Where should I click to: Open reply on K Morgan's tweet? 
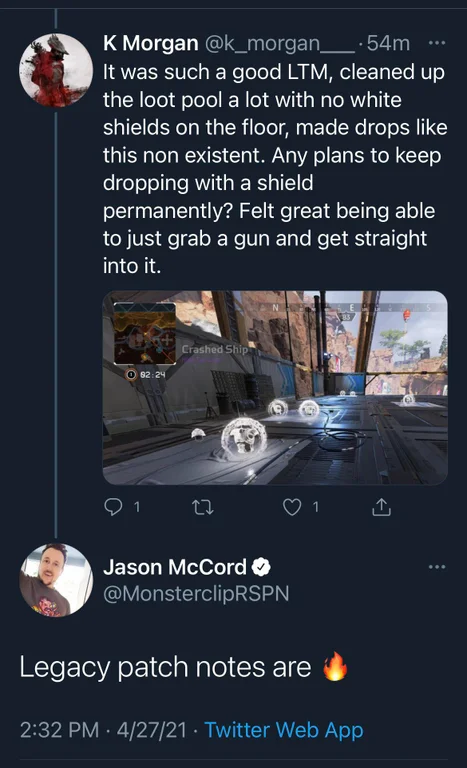pos(113,507)
